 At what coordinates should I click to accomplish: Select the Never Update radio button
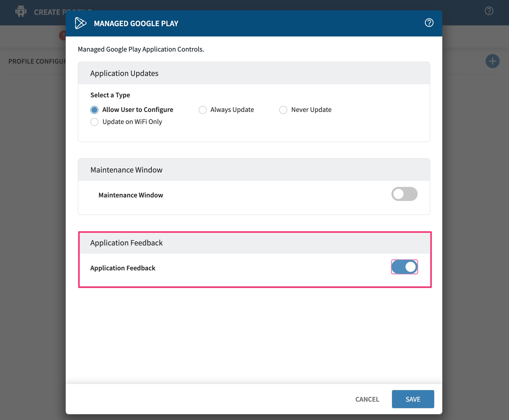pyautogui.click(x=283, y=110)
